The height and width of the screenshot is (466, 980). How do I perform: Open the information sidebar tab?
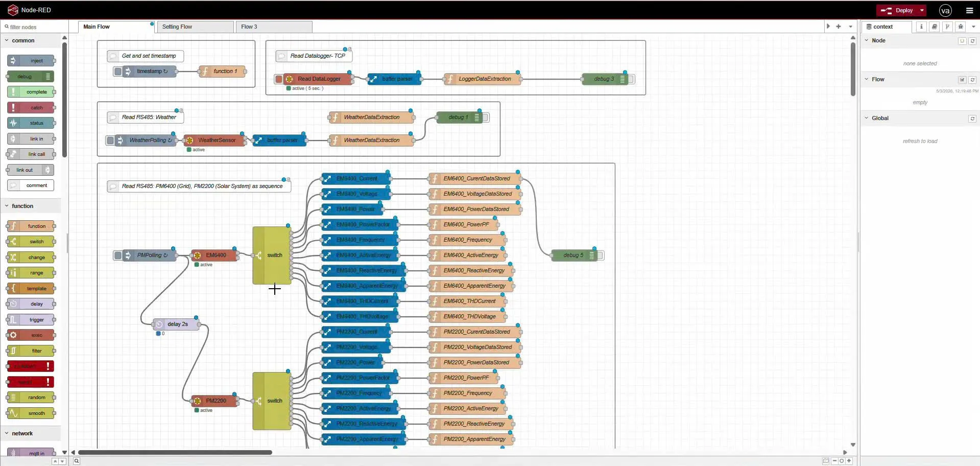pyautogui.click(x=921, y=27)
